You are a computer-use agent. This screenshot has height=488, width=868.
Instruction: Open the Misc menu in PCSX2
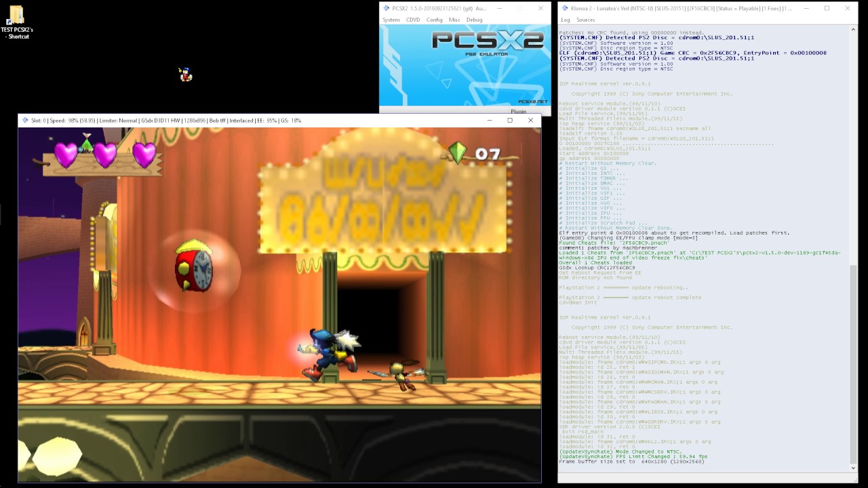(454, 20)
